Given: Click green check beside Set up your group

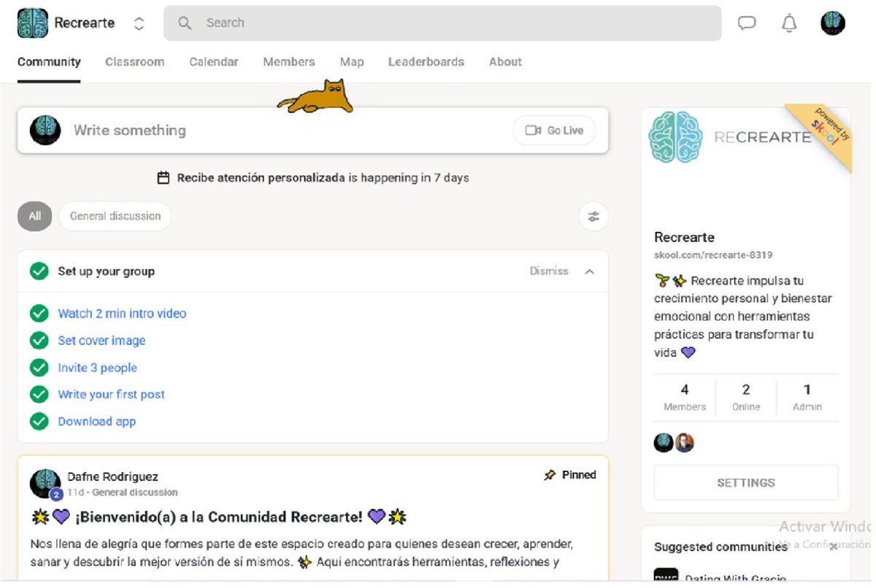Looking at the screenshot, I should point(39,271).
